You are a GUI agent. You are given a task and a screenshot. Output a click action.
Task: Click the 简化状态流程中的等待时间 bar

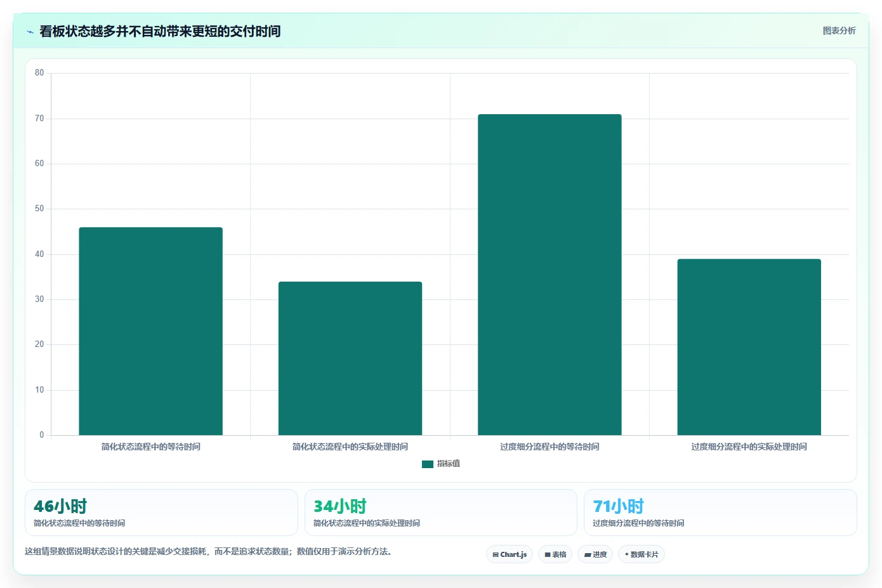pos(150,331)
